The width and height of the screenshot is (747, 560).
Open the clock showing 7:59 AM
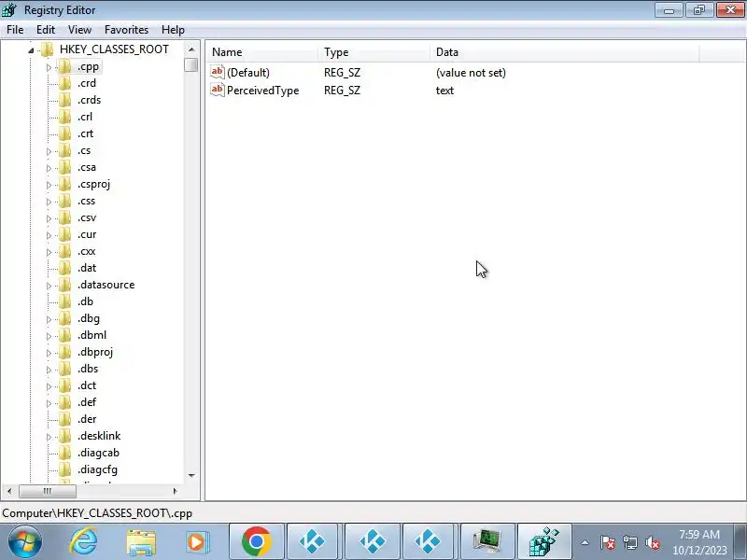(699, 542)
